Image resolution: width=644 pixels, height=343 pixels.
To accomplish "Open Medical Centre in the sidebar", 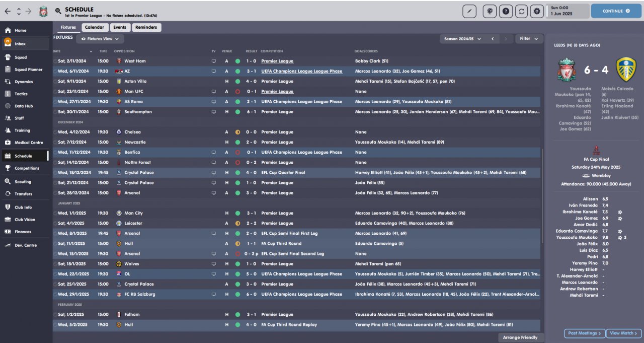I will point(25,143).
